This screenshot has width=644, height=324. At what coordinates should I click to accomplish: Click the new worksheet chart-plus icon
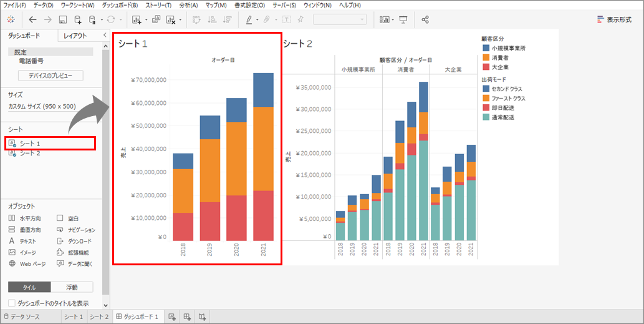pyautogui.click(x=137, y=19)
